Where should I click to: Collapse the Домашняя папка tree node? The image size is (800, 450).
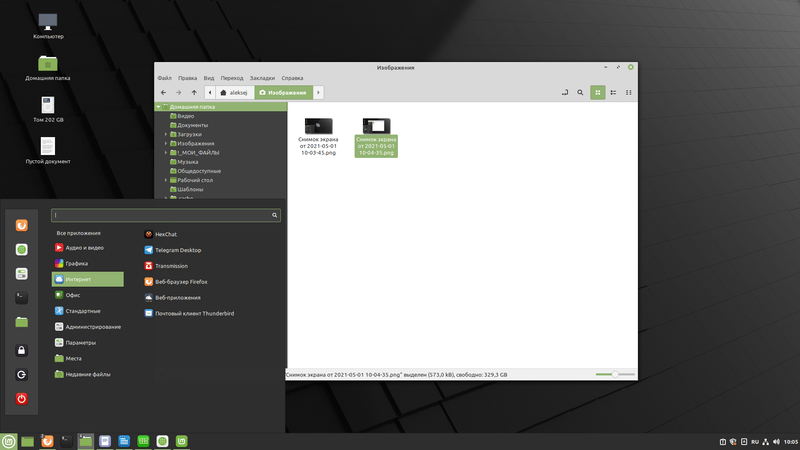(x=159, y=107)
